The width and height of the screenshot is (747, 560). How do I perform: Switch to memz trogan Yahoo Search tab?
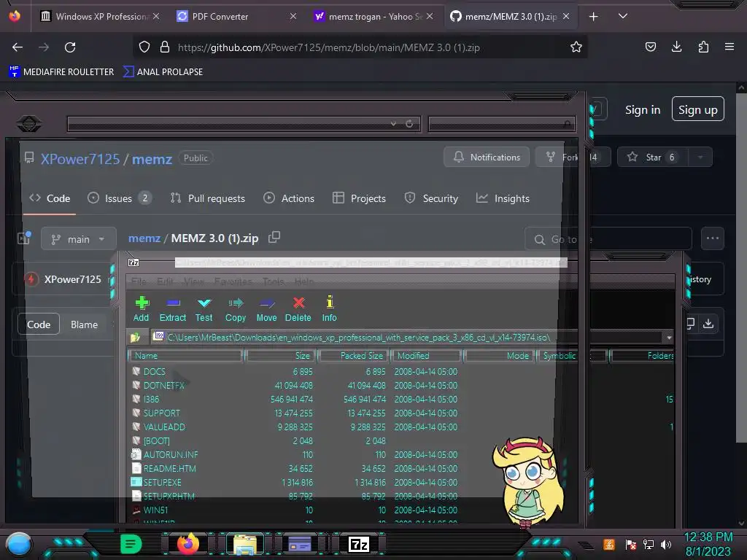pos(374,17)
